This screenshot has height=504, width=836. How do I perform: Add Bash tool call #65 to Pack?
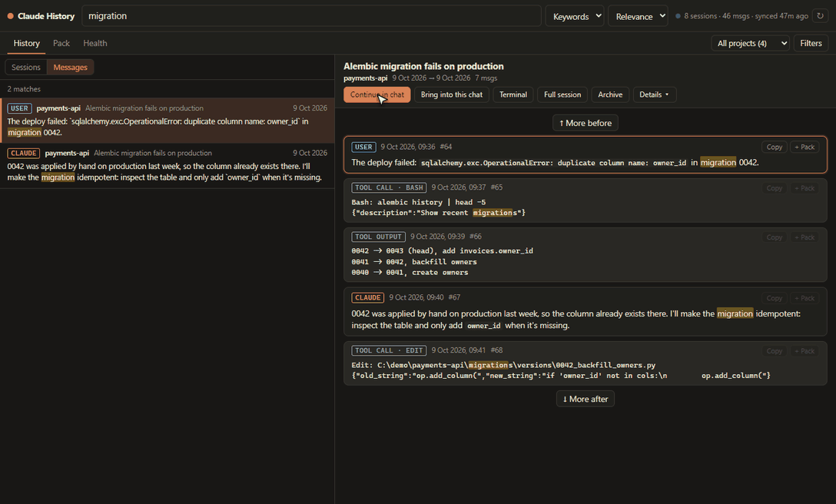[x=804, y=187]
